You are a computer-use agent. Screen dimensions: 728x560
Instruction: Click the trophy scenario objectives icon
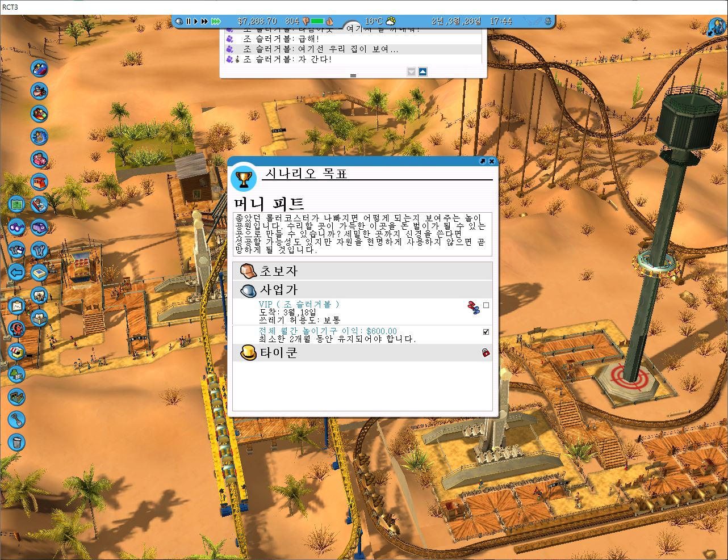(244, 180)
